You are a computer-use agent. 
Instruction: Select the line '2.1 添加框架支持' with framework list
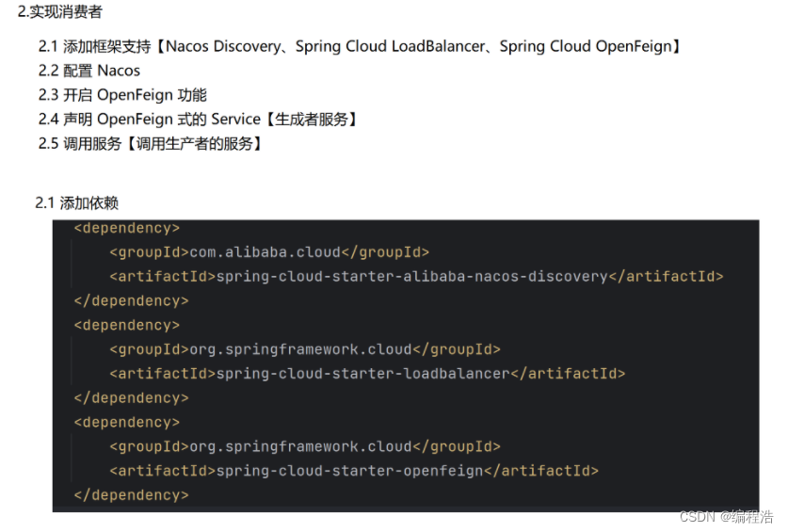click(360, 46)
